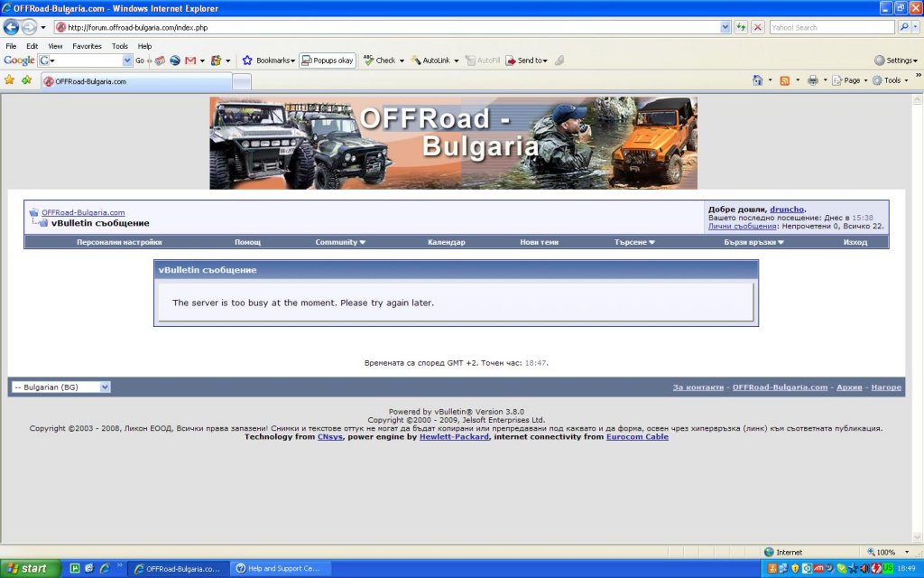Open the Favorites menu
This screenshot has width=924, height=578.
point(87,45)
